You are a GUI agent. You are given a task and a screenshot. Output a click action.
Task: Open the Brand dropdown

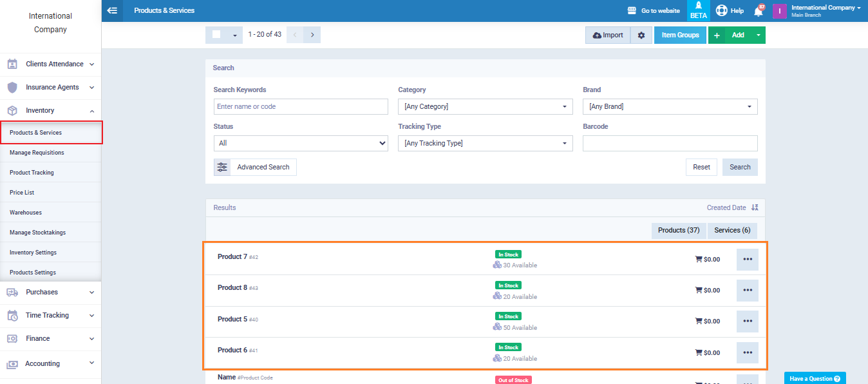point(670,106)
